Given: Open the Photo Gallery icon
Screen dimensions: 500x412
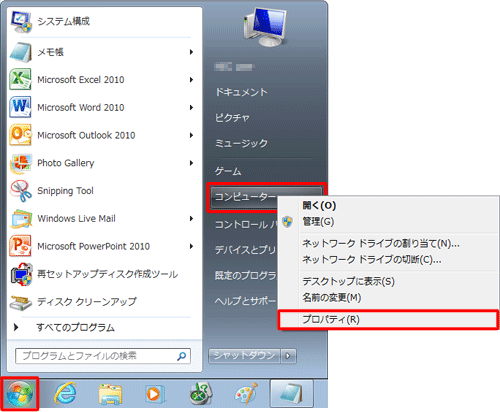Looking at the screenshot, I should (x=21, y=163).
